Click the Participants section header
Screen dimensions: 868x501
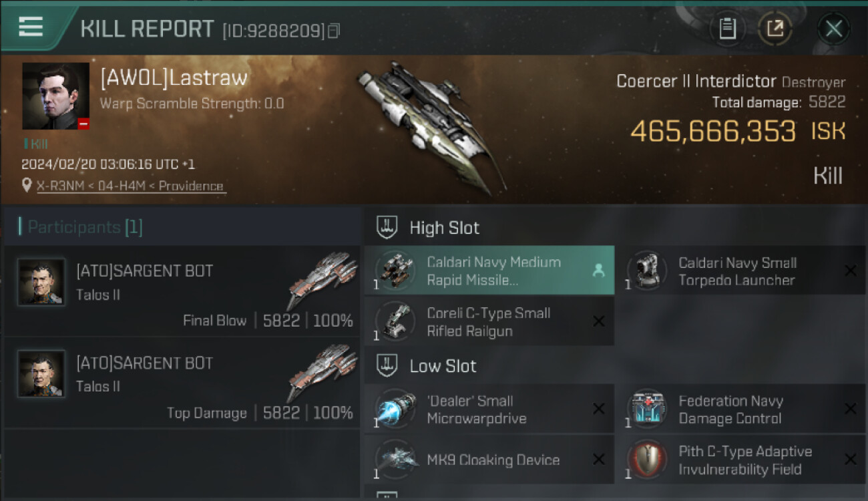coord(80,227)
